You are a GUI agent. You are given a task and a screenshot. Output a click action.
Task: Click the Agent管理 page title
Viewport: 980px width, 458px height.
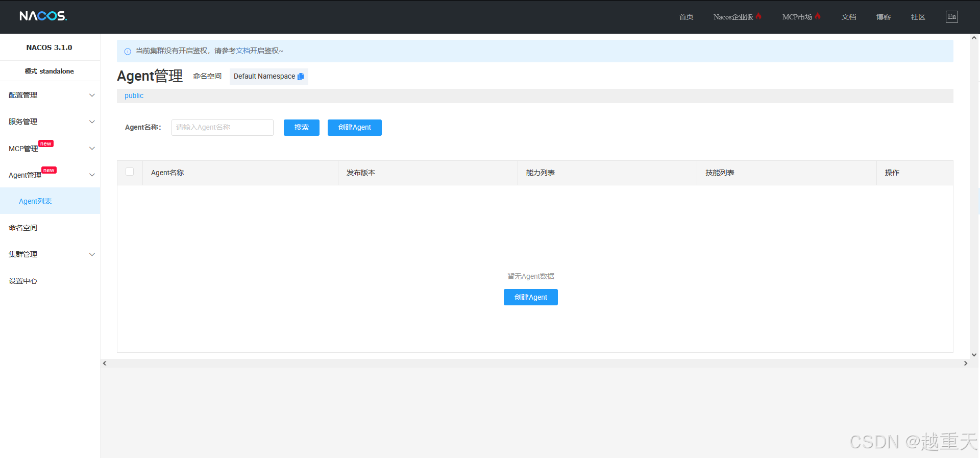click(150, 76)
